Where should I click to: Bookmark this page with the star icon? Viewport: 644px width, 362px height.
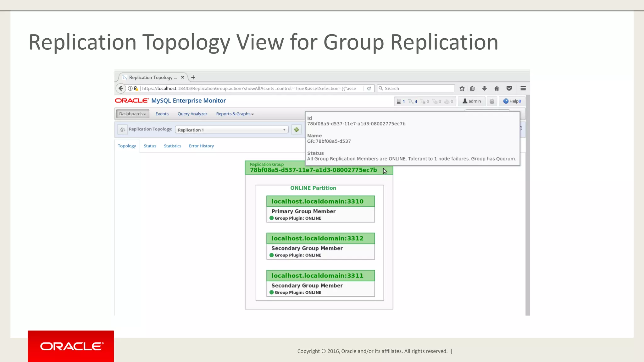(x=462, y=88)
